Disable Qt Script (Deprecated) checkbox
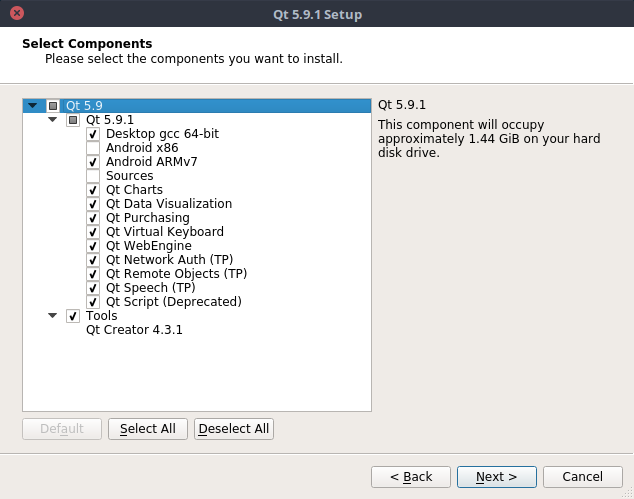This screenshot has height=499, width=634. click(93, 302)
